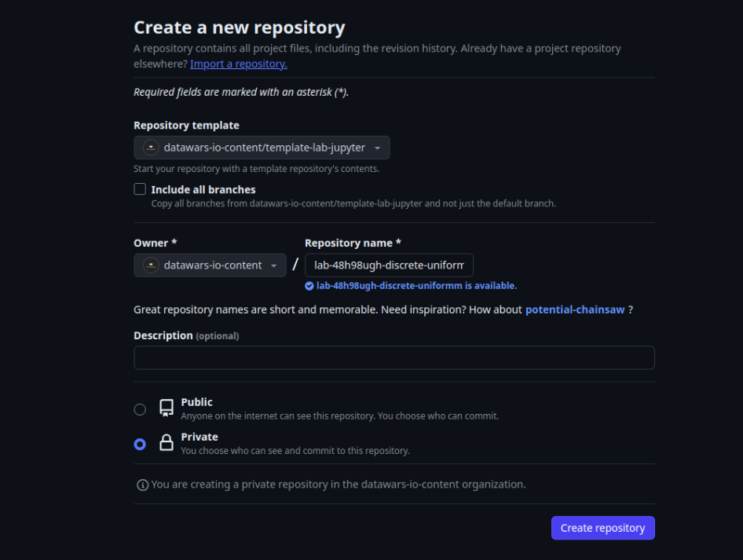Click the Private label text
The image size is (743, 560).
click(199, 437)
